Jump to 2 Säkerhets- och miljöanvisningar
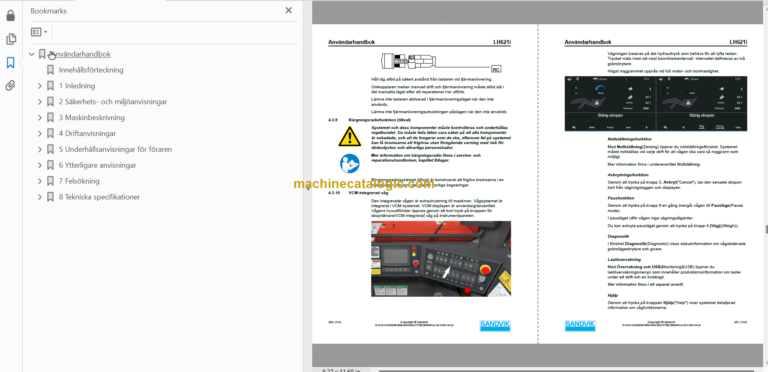 click(113, 102)
